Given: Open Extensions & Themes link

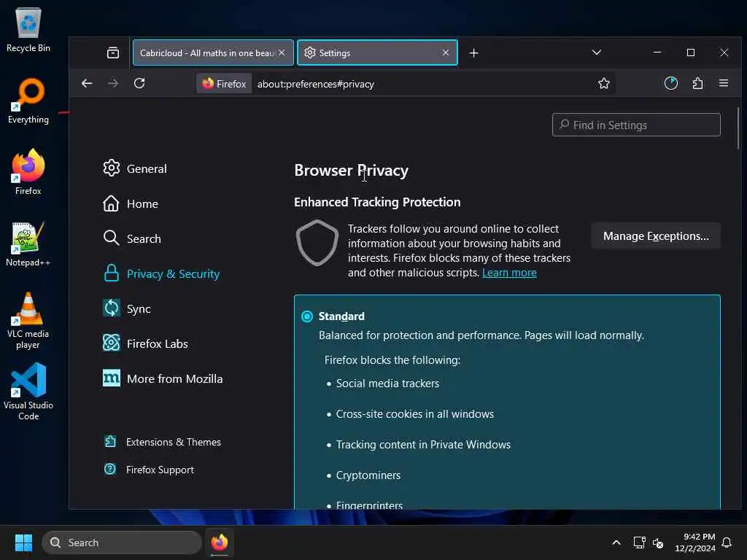Looking at the screenshot, I should tap(163, 442).
